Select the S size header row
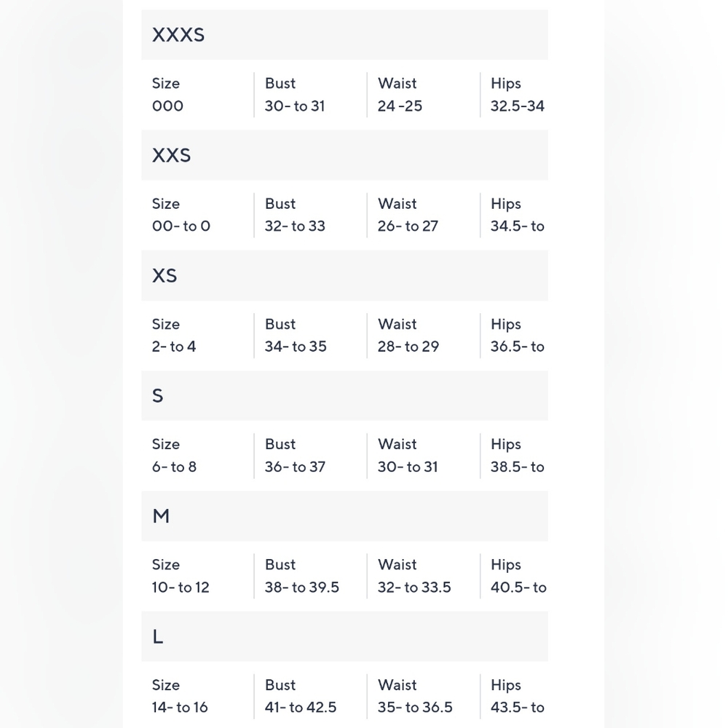Screen dimensions: 728x728 tap(344, 396)
